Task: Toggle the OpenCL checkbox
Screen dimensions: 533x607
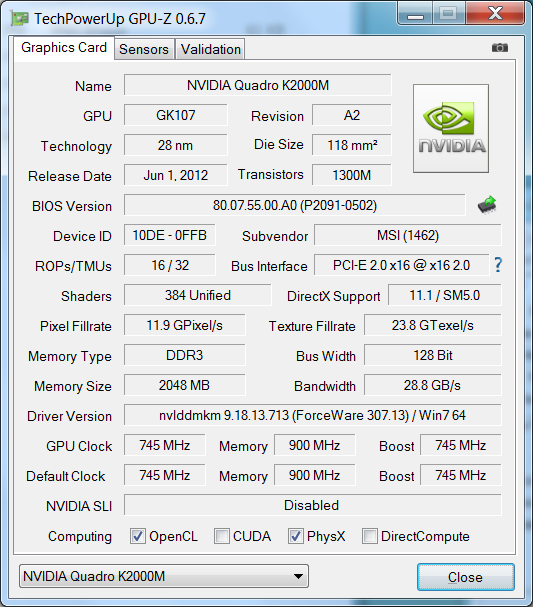Action: [138, 536]
